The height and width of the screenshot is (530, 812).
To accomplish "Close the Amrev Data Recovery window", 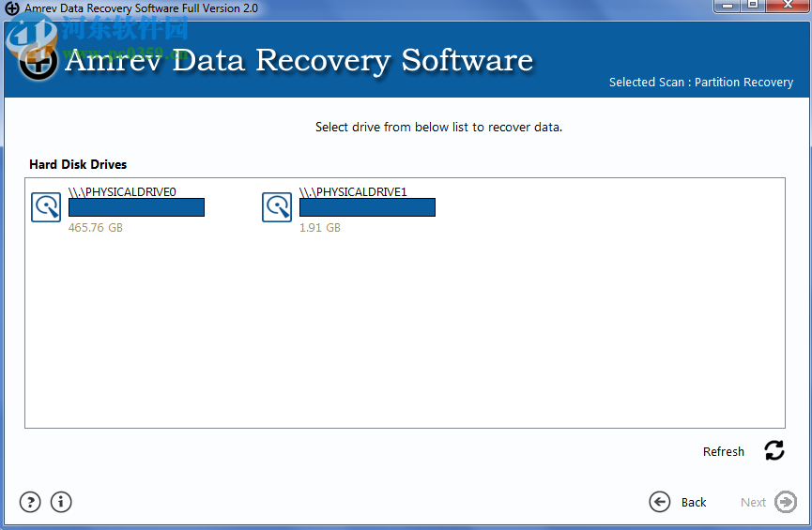I will 788,6.
